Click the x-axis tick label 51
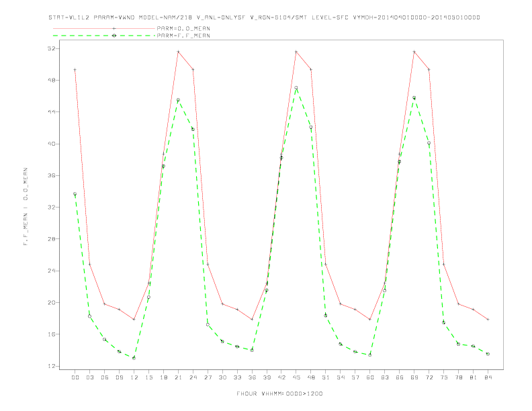Screen dimensions: 532x411 tap(326, 377)
